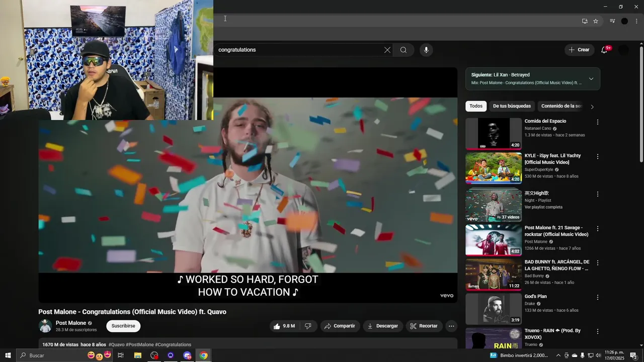Image resolution: width=644 pixels, height=362 pixels.
Task: Open Post Malone rockstar video title
Action: [556, 231]
